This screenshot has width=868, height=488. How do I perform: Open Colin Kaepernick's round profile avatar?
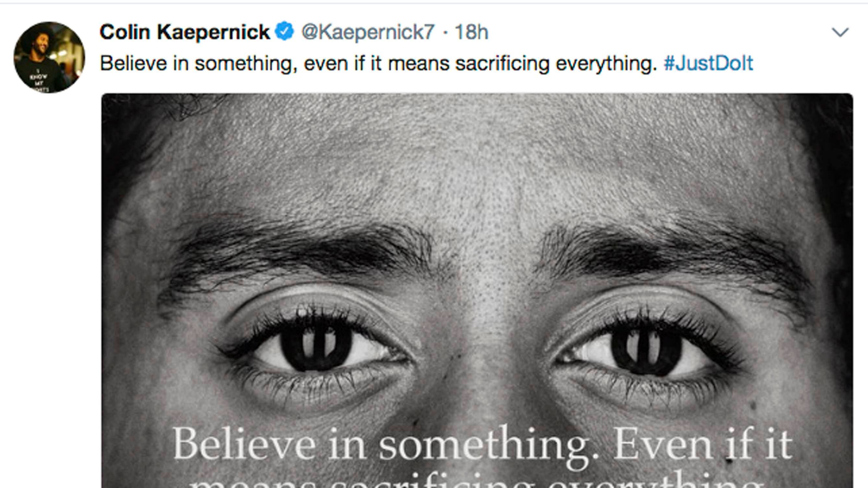[x=49, y=57]
